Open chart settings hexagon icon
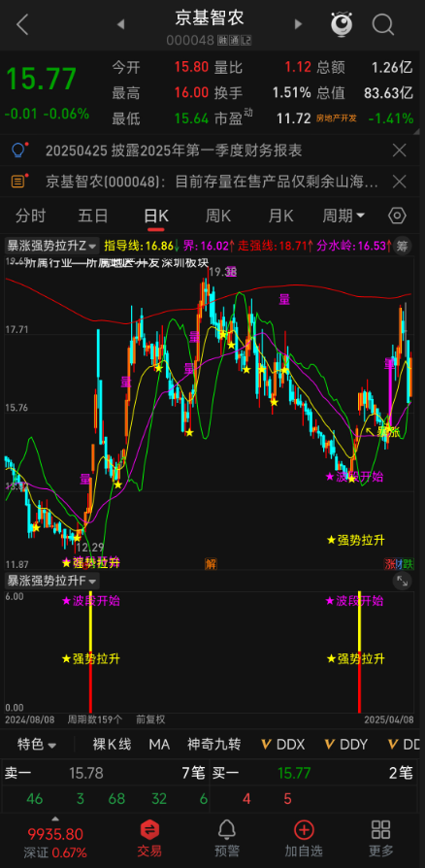 (x=397, y=216)
